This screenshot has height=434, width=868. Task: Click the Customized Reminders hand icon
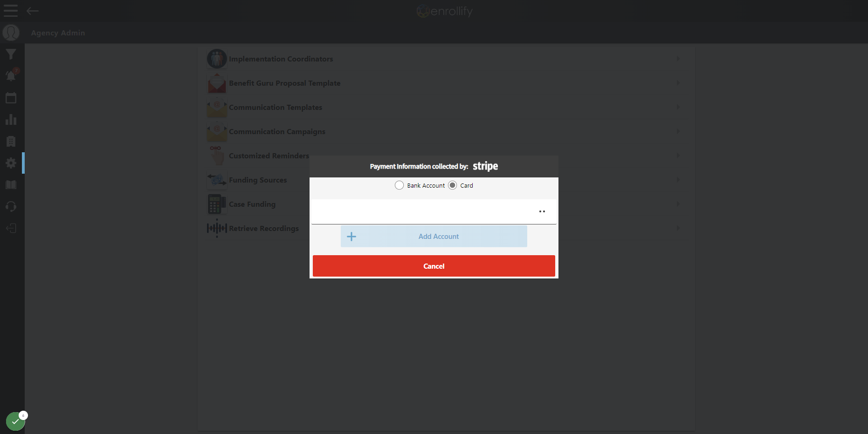pos(217,156)
